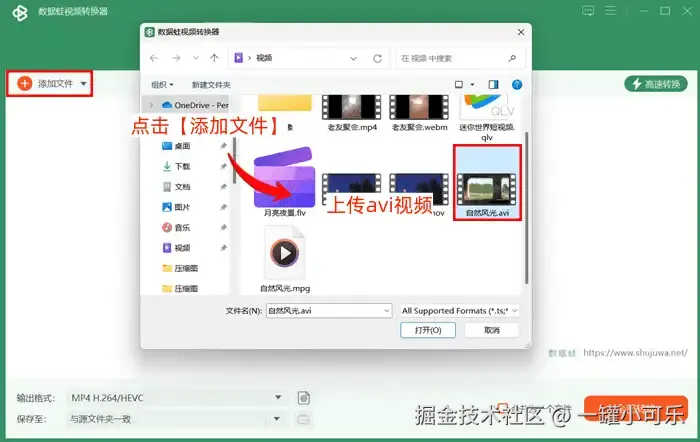This screenshot has height=442, width=700.
Task: Open Music in sidebar
Action: (x=176, y=228)
